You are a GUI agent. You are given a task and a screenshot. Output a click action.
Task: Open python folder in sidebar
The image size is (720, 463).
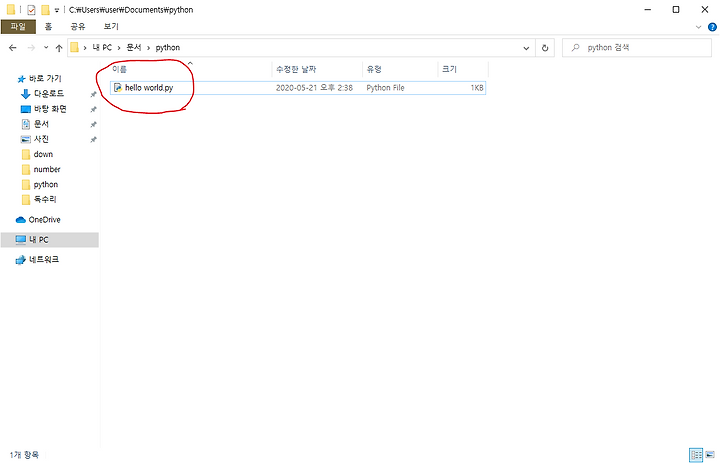tap(46, 185)
